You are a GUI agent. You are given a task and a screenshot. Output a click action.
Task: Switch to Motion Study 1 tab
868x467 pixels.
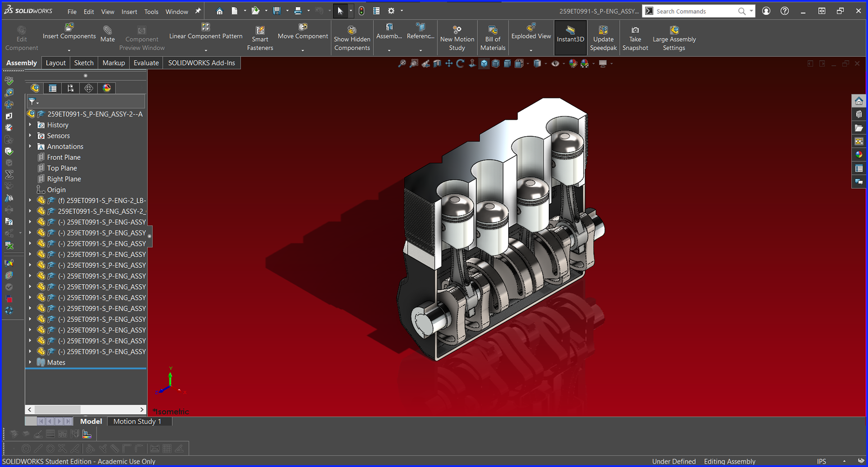click(137, 421)
